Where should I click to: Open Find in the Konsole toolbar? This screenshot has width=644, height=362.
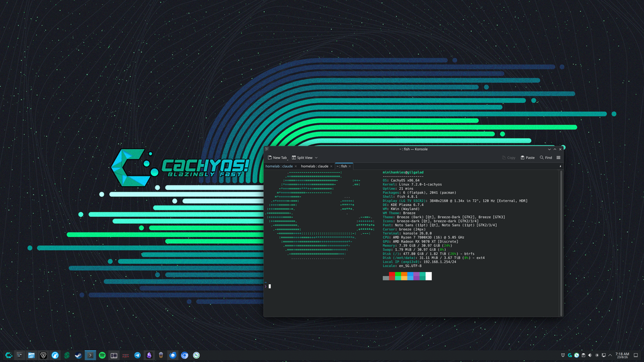(546, 158)
